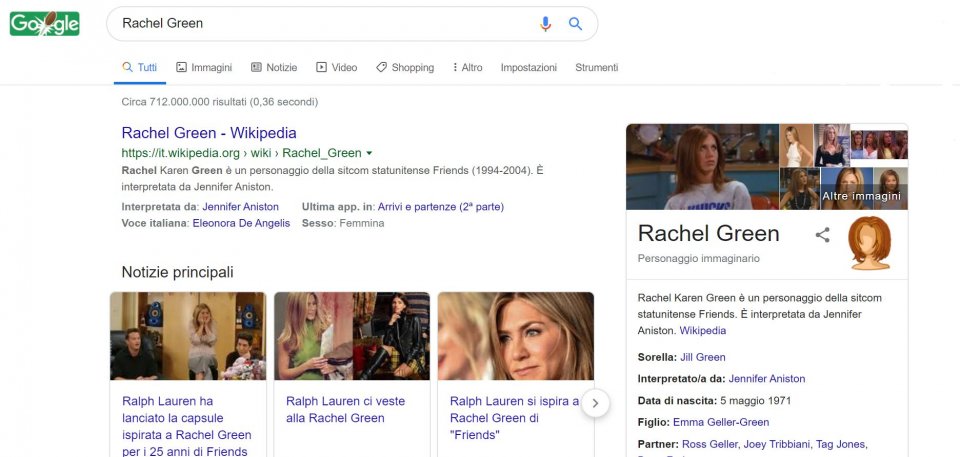
Task: Click the Sesso: Femmina text
Action: pyautogui.click(x=343, y=223)
